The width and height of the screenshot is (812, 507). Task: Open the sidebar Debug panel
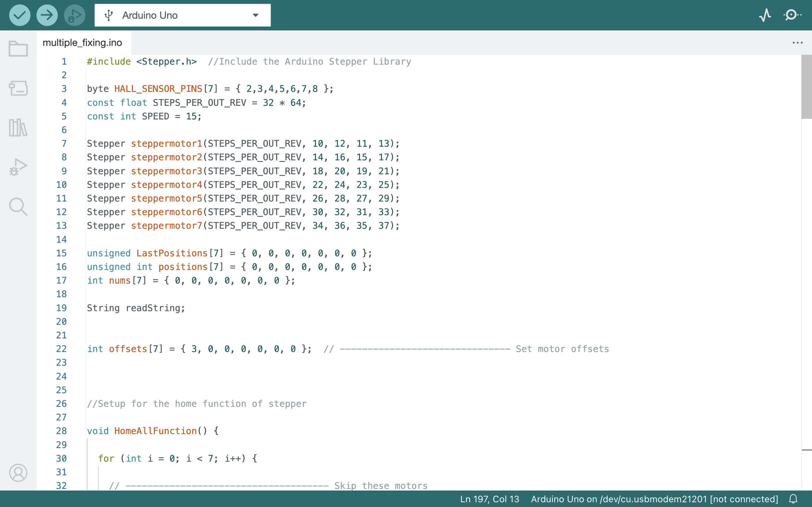click(x=18, y=167)
